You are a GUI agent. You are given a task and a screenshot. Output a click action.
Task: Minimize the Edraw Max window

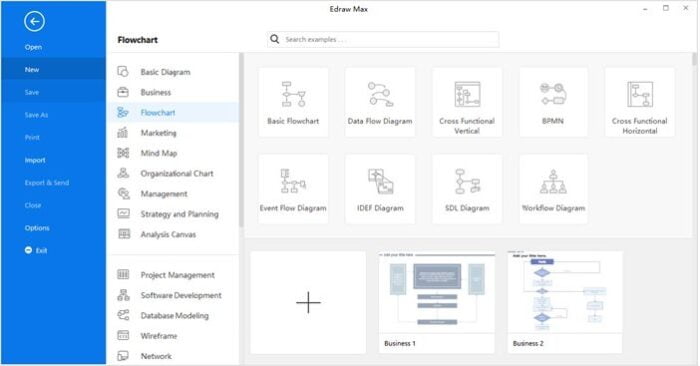[x=645, y=8]
